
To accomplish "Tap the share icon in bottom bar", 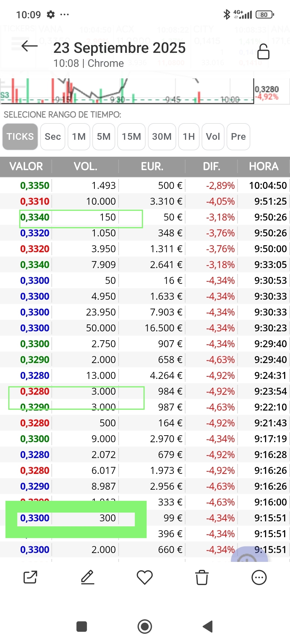I will 30,577.
